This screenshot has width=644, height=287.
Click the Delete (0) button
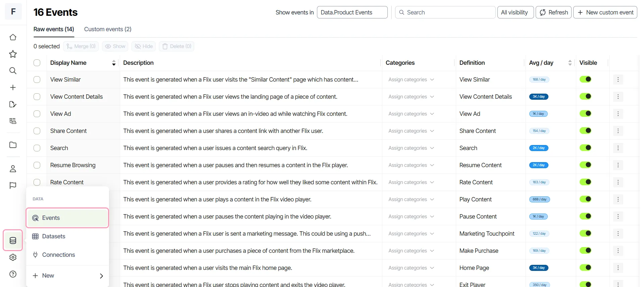point(176,46)
